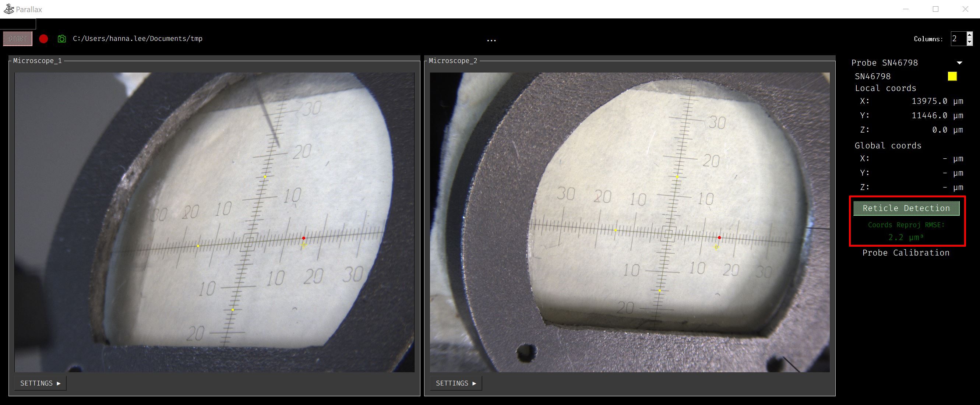
Task: Open SETTINGS for Microscope_1
Action: pyautogui.click(x=40, y=383)
